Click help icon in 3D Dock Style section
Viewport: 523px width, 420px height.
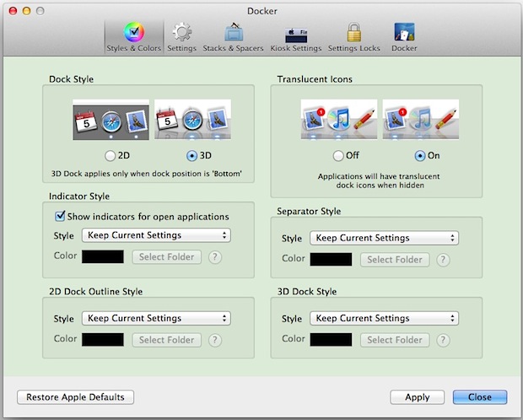tap(443, 340)
